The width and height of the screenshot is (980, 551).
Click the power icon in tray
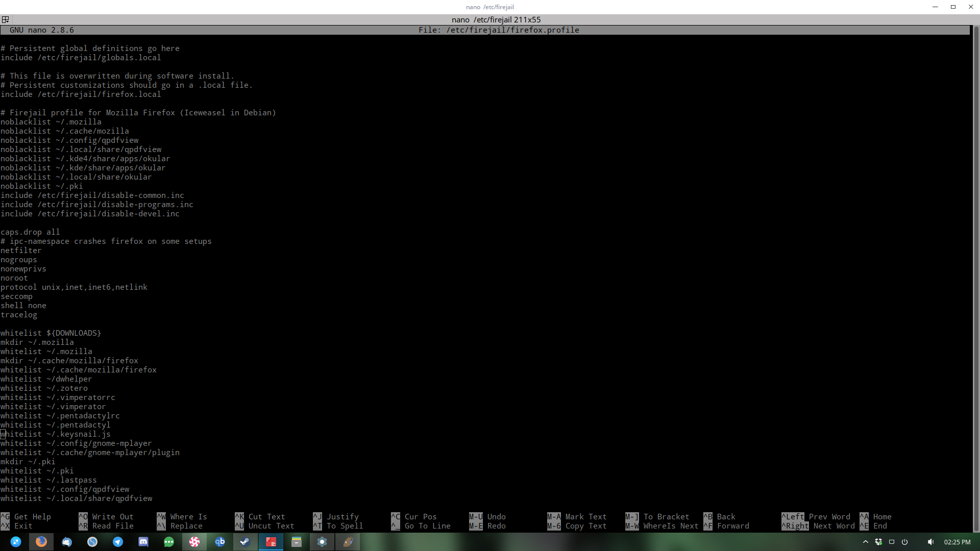coord(904,542)
